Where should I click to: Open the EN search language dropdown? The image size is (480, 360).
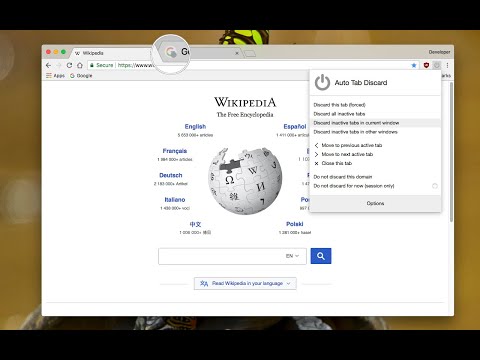[x=292, y=256]
